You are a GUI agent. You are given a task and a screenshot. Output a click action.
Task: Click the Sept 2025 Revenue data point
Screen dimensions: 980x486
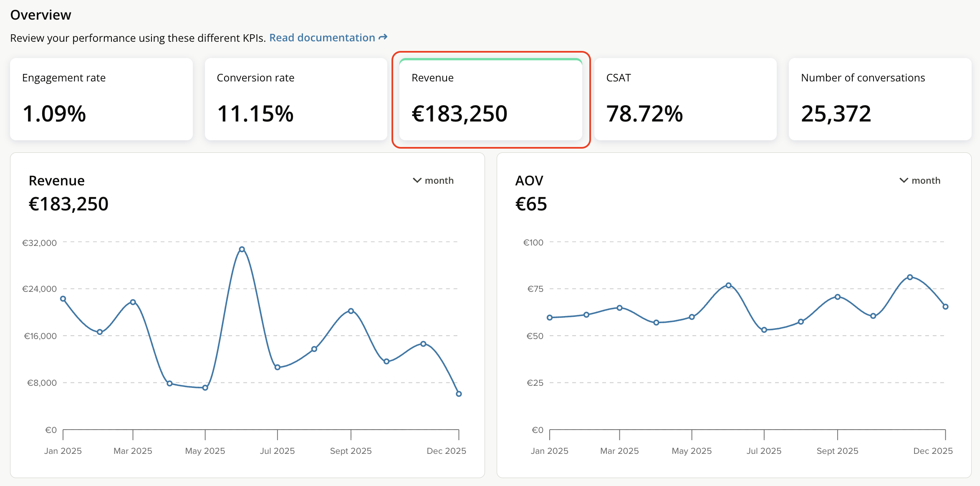351,311
